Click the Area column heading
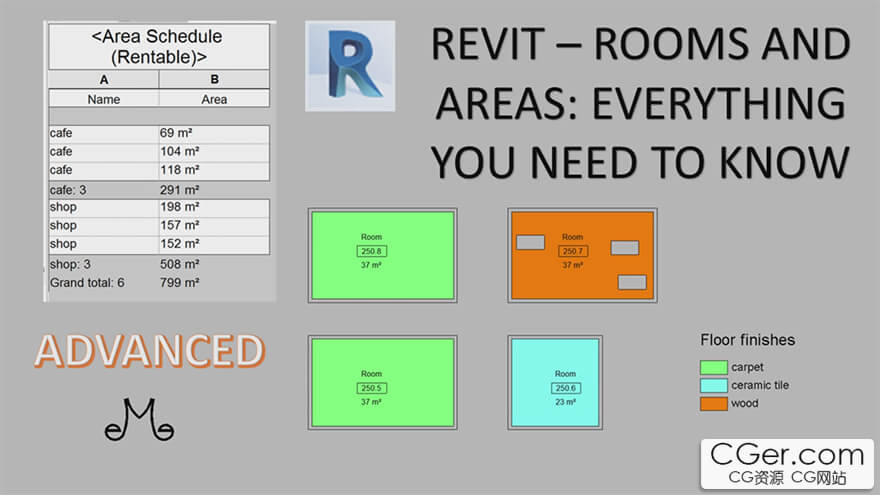880x495 pixels. pos(214,99)
